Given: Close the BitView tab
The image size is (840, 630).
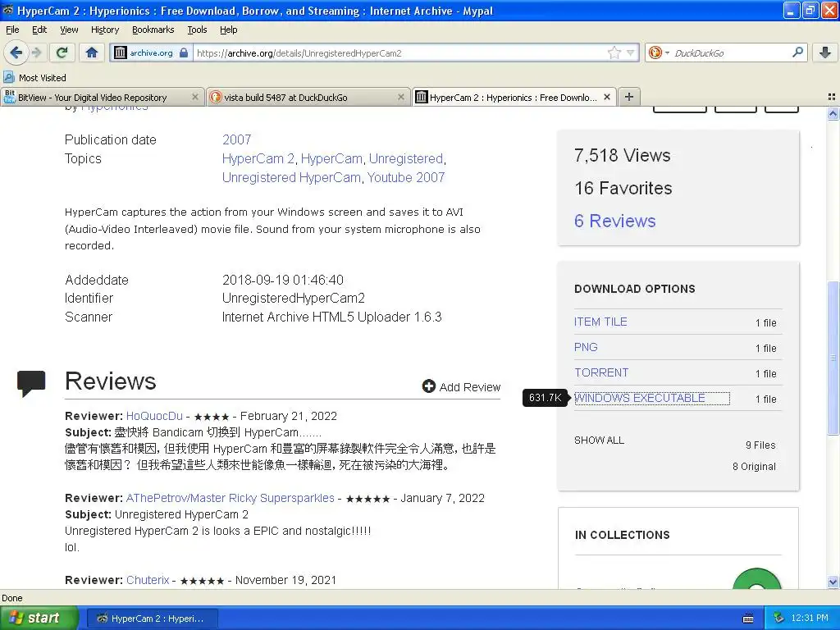Looking at the screenshot, I should (195, 97).
